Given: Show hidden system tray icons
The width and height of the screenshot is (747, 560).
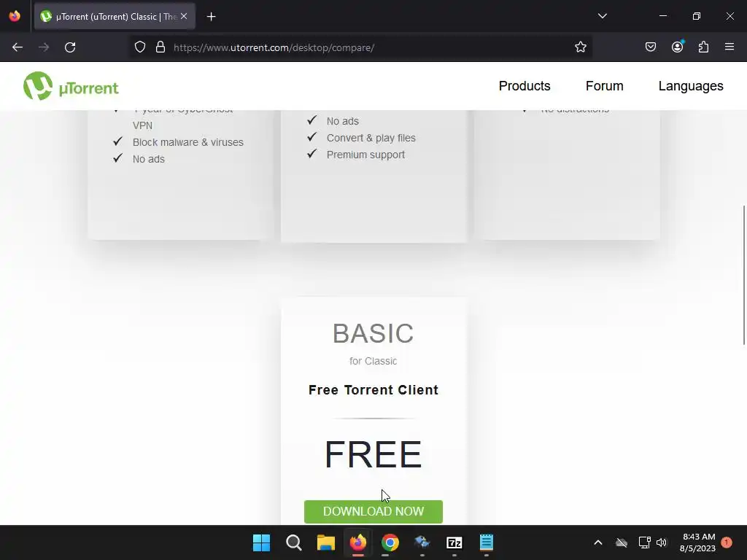Looking at the screenshot, I should pos(598,542).
